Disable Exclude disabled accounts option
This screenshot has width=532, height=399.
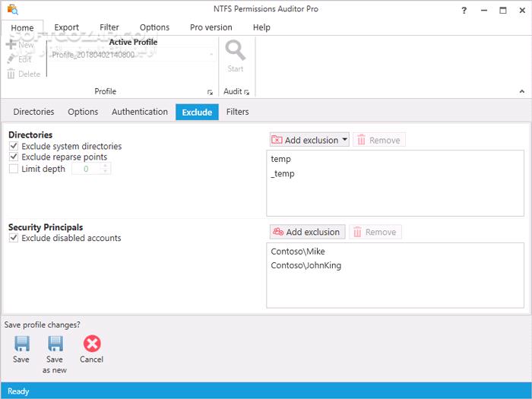click(x=14, y=238)
